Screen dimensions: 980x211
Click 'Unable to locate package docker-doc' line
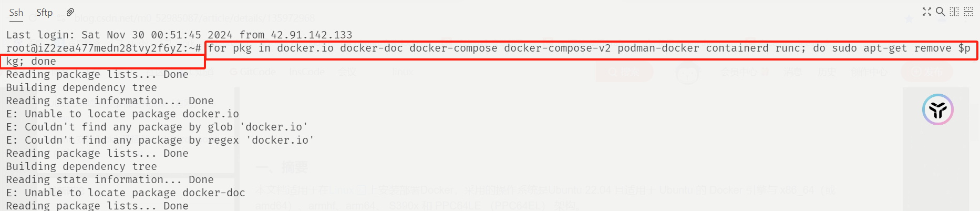(126, 193)
